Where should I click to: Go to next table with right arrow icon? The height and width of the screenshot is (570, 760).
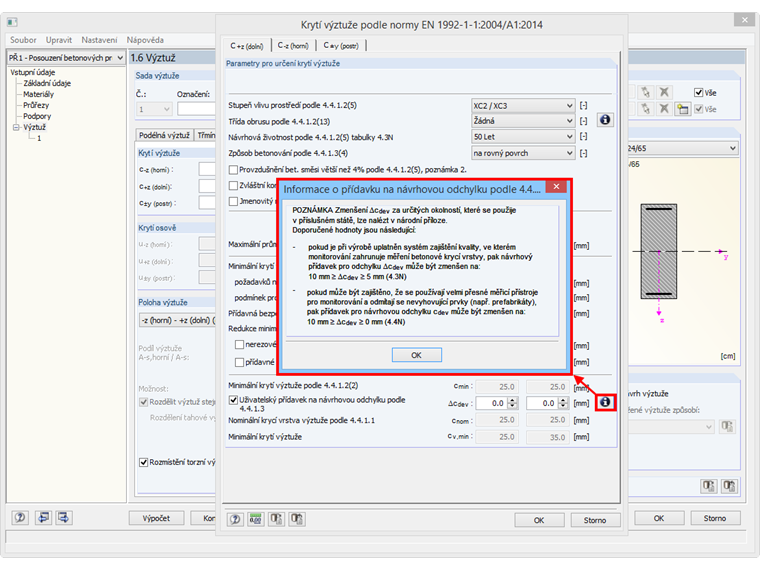click(63, 518)
